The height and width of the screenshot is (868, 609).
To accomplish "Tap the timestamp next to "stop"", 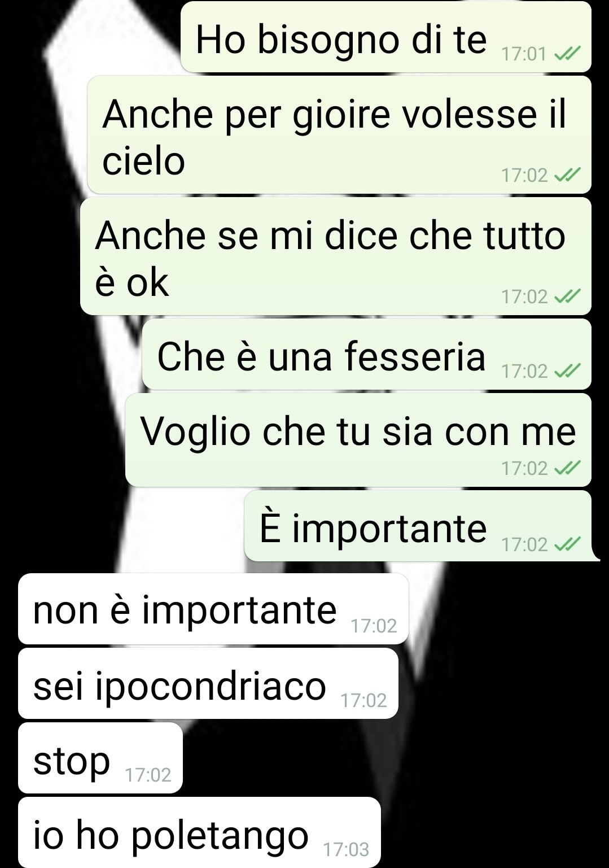I will point(148,775).
